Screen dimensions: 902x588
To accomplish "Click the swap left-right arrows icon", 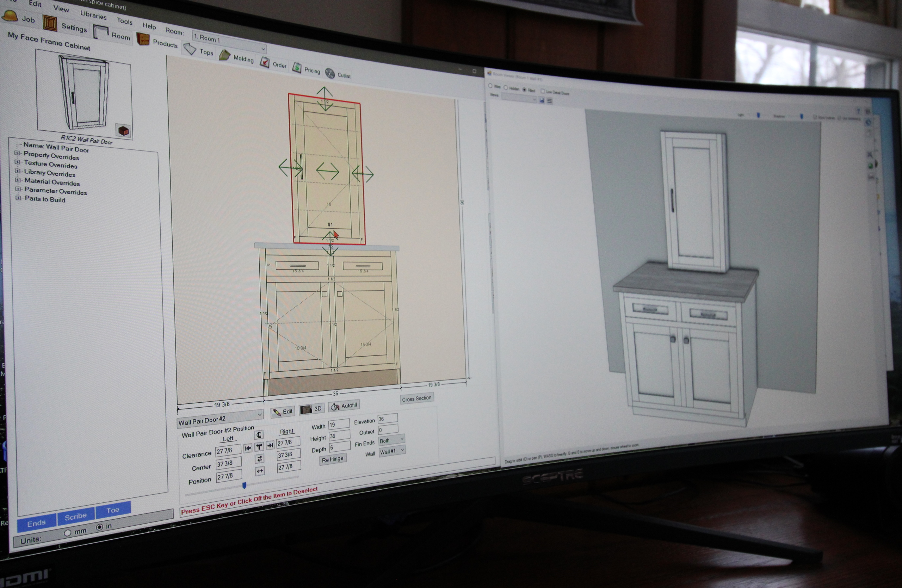I will click(x=260, y=459).
